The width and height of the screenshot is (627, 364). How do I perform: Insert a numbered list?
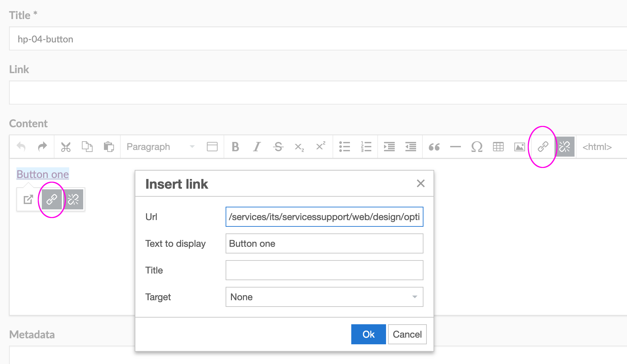366,147
